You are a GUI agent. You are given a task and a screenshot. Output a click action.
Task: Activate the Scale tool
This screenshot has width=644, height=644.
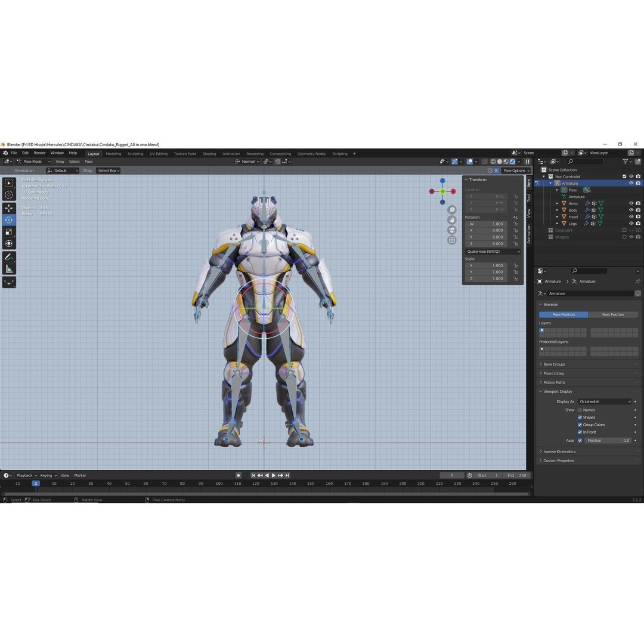pos(8,232)
